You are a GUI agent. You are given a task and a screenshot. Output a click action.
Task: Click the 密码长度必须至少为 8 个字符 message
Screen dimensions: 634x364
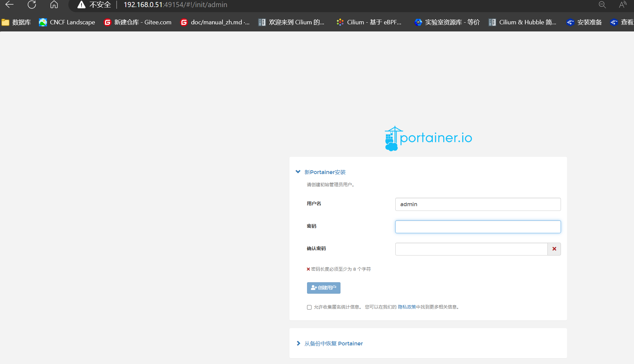pyautogui.click(x=341, y=269)
